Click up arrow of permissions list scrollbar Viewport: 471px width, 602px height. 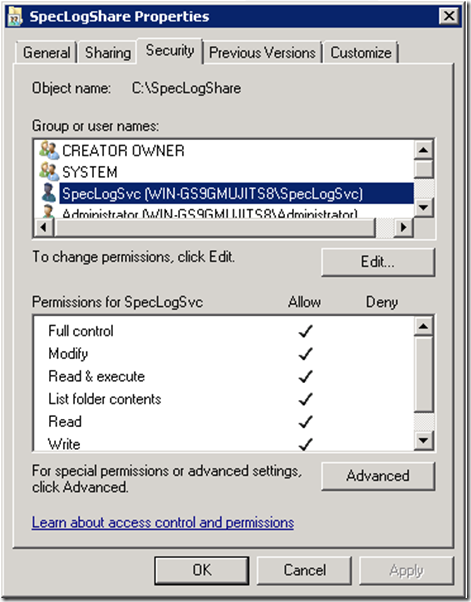[424, 326]
